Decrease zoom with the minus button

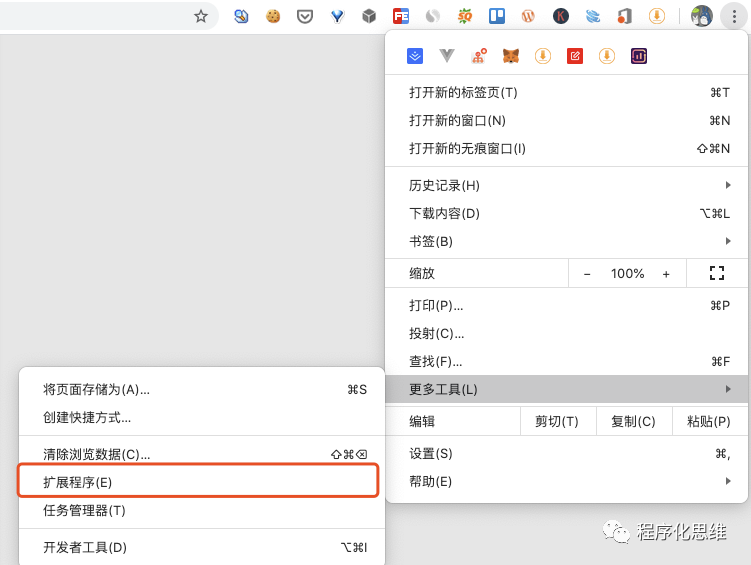587,274
